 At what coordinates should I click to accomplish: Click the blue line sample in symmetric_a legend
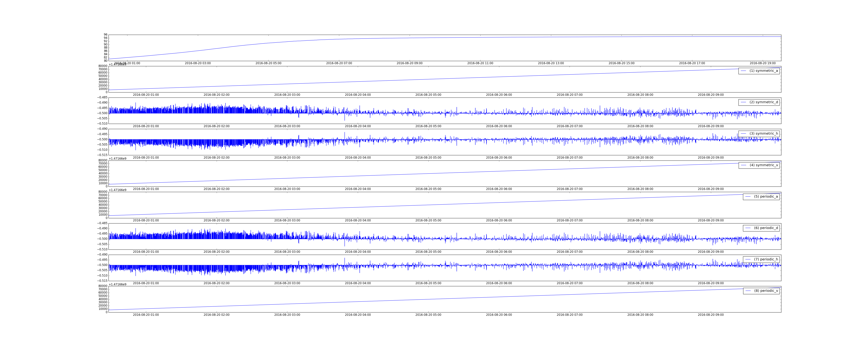[743, 71]
